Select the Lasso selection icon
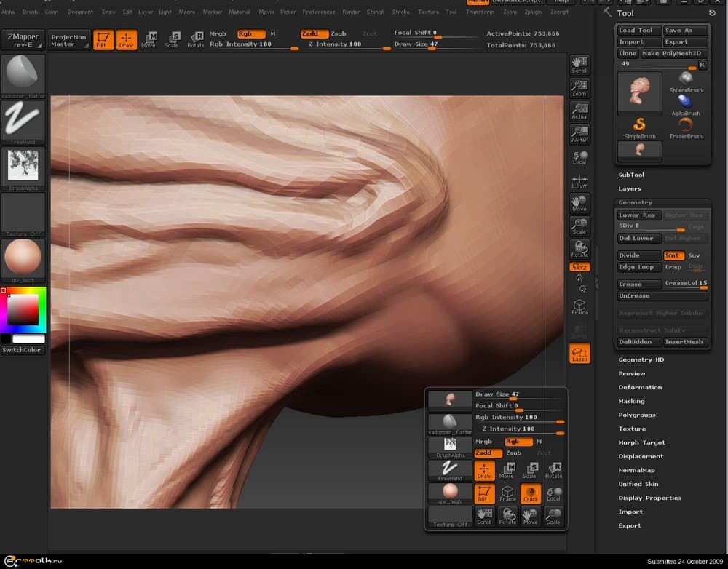 579,354
